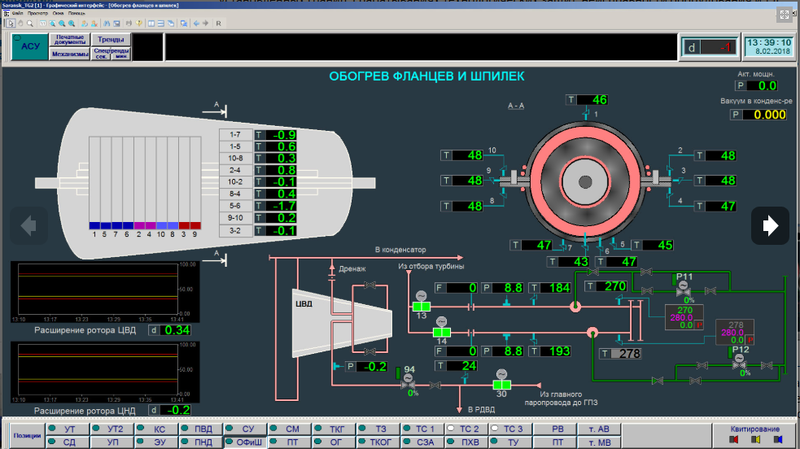Click the left arrow navigation button

(x=28, y=226)
